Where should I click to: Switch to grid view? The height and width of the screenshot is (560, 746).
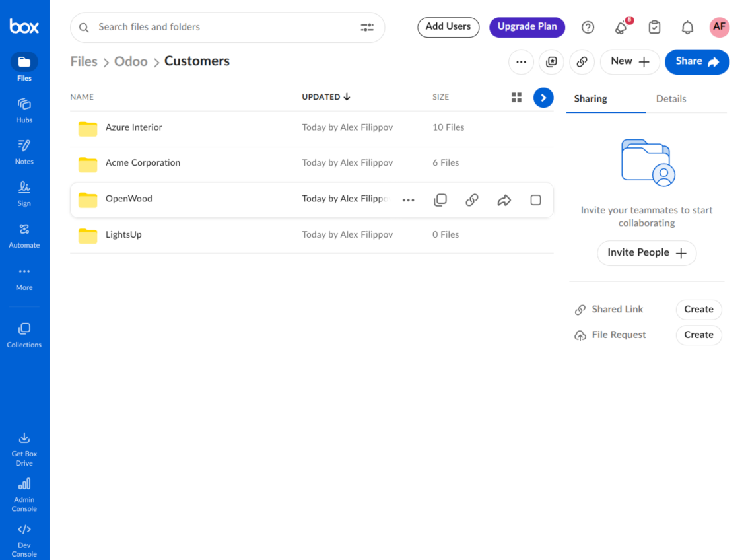(517, 98)
